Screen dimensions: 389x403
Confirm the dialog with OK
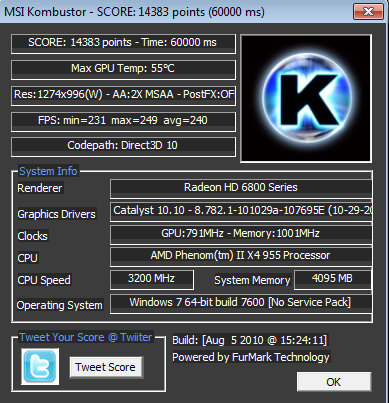point(334,382)
